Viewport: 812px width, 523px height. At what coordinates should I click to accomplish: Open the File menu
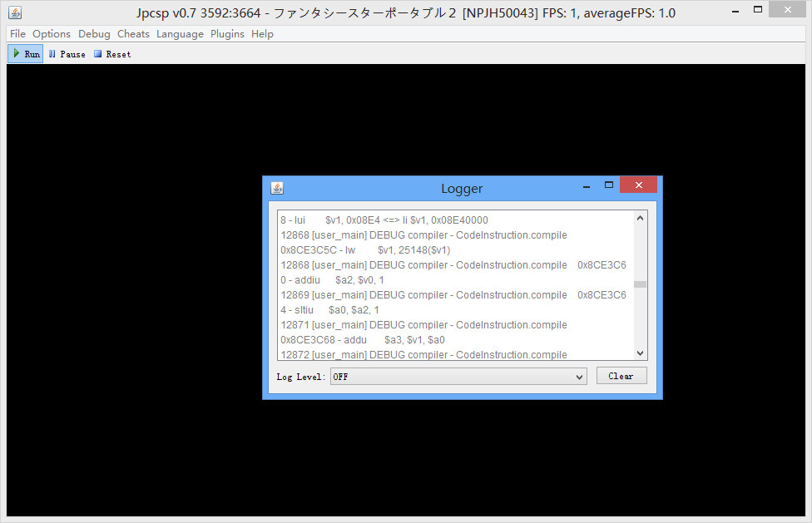pos(17,34)
